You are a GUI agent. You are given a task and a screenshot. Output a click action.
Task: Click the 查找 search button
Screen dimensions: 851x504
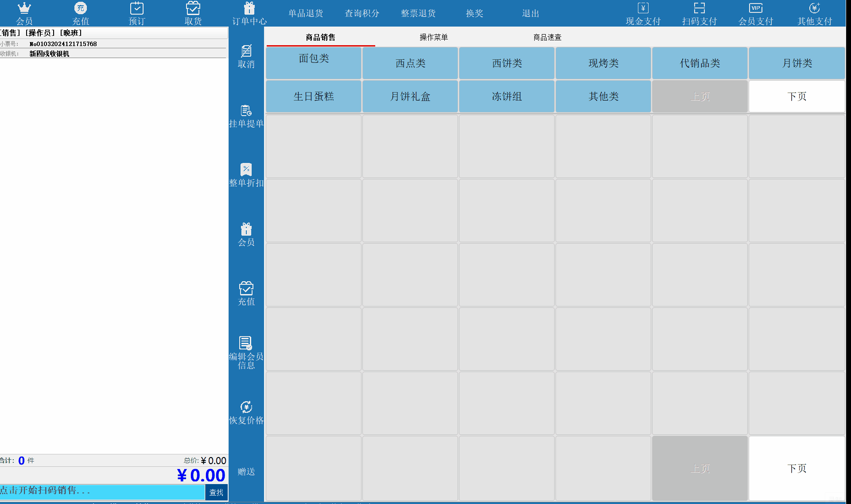216,492
